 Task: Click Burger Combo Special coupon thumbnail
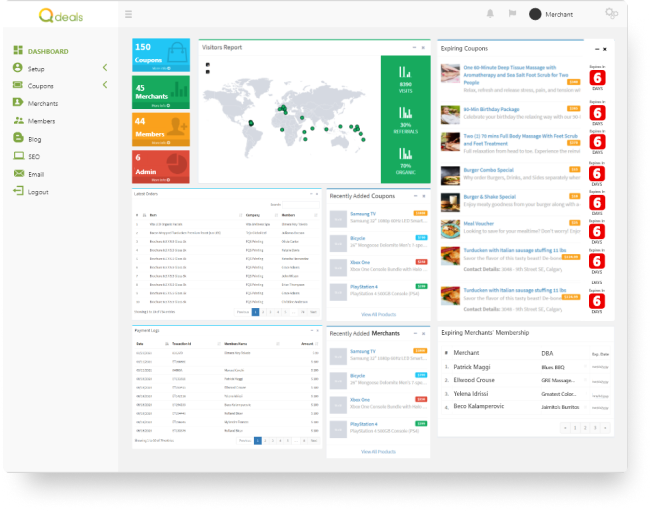pyautogui.click(x=450, y=174)
